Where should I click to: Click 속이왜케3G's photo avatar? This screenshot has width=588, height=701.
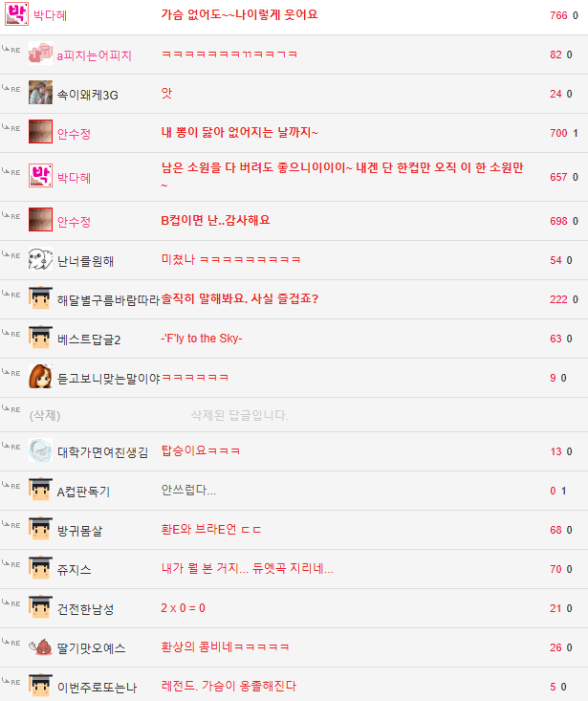pyautogui.click(x=41, y=92)
